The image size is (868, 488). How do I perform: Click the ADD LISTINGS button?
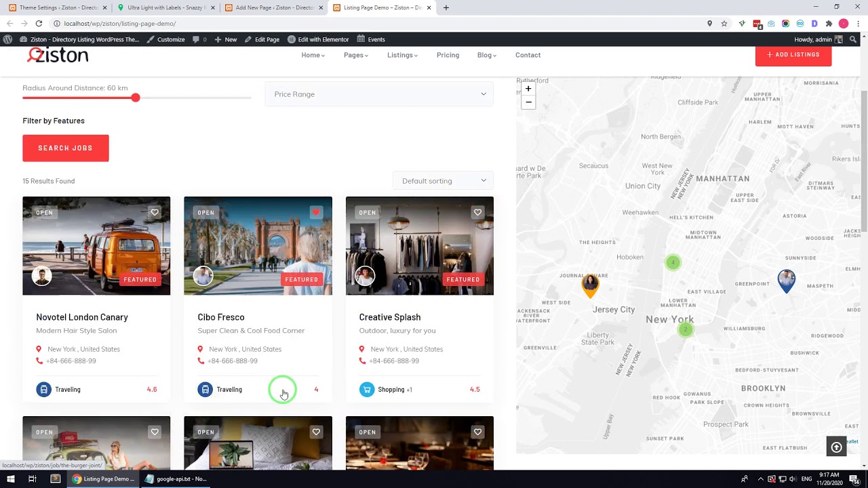tap(793, 54)
